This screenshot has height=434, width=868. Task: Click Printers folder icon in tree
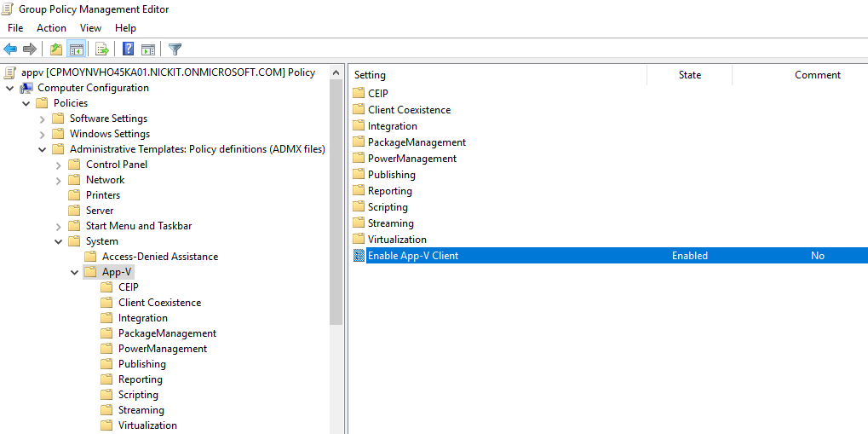(74, 195)
